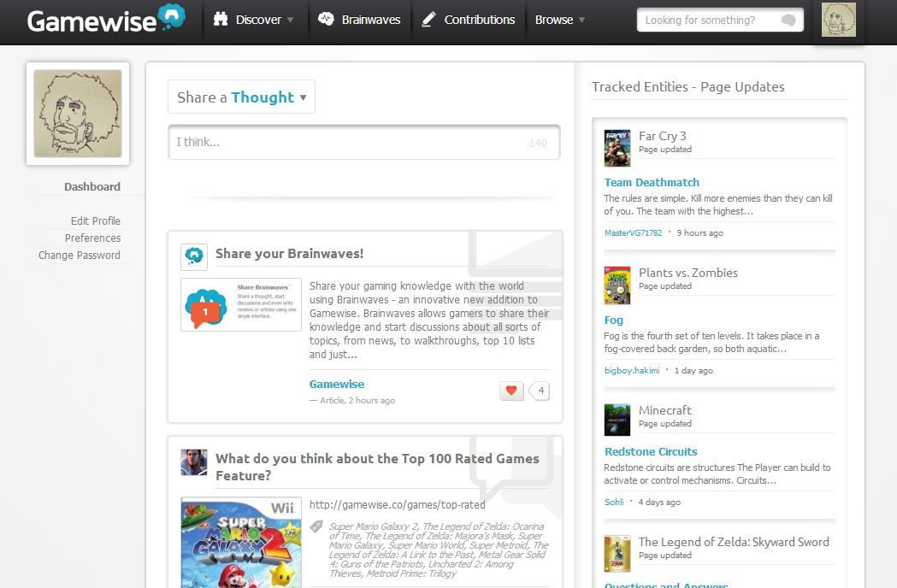Click the 140 character counter
897x588 pixels.
[x=538, y=143]
